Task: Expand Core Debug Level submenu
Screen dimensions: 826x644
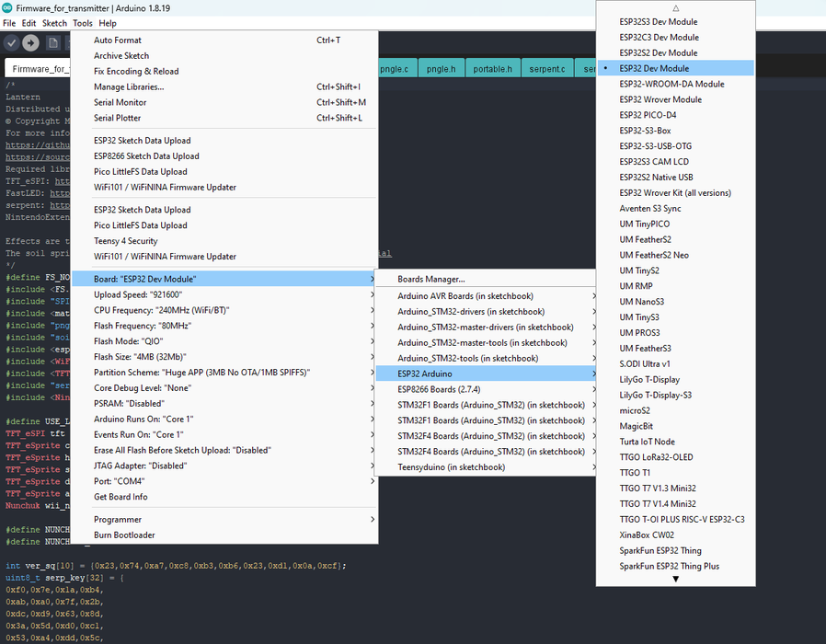Action: coord(224,388)
